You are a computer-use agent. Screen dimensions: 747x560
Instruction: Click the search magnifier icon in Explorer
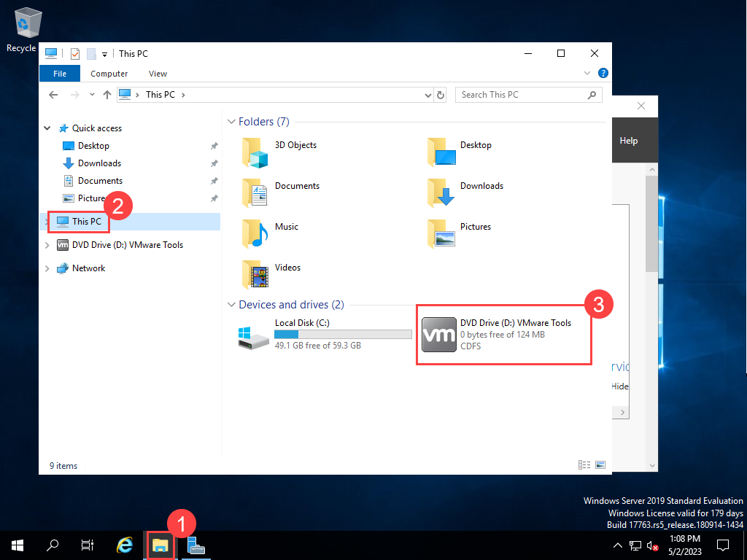592,95
